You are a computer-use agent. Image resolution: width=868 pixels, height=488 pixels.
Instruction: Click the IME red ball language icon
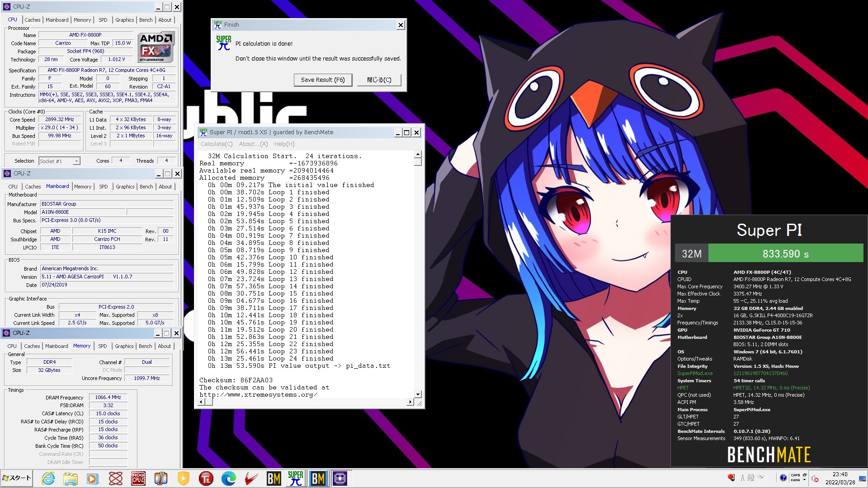(x=731, y=478)
